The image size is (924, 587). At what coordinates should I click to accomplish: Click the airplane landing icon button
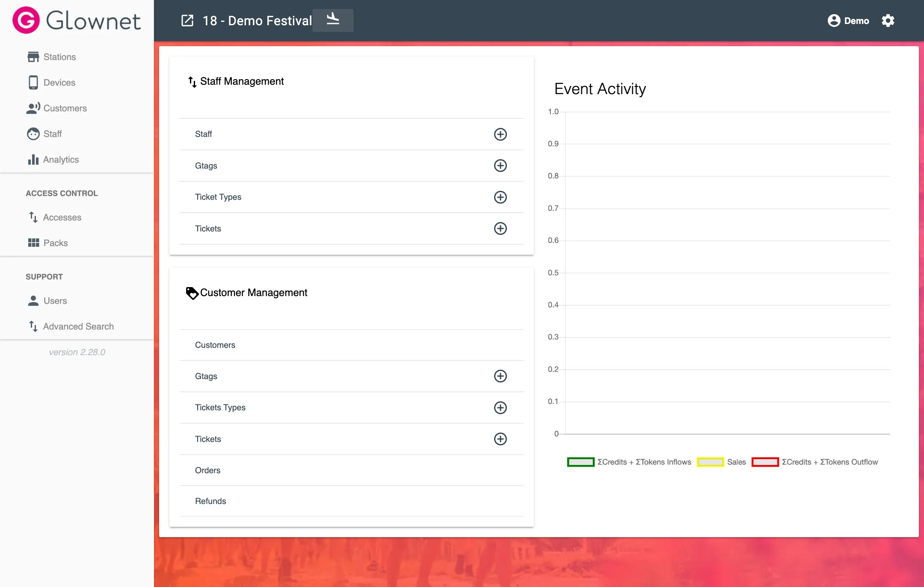click(333, 20)
